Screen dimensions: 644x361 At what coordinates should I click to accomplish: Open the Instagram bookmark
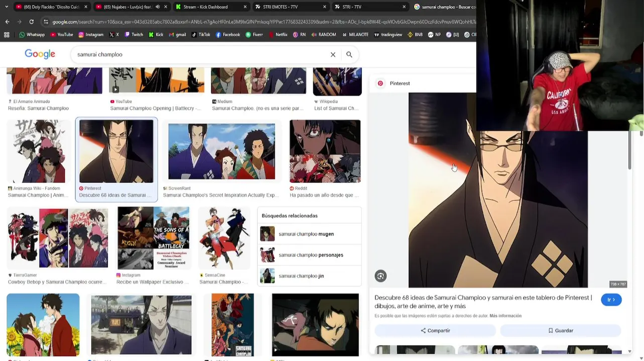point(90,35)
